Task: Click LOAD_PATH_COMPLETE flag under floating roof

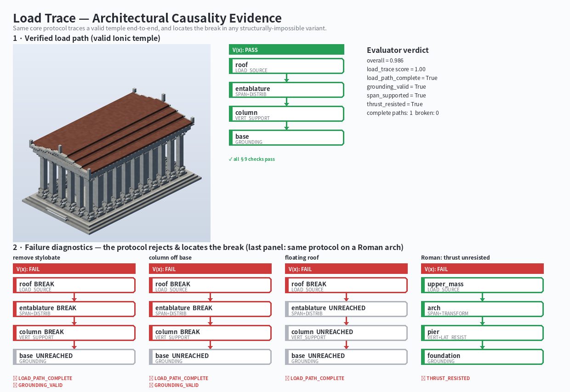Action: 314,378
